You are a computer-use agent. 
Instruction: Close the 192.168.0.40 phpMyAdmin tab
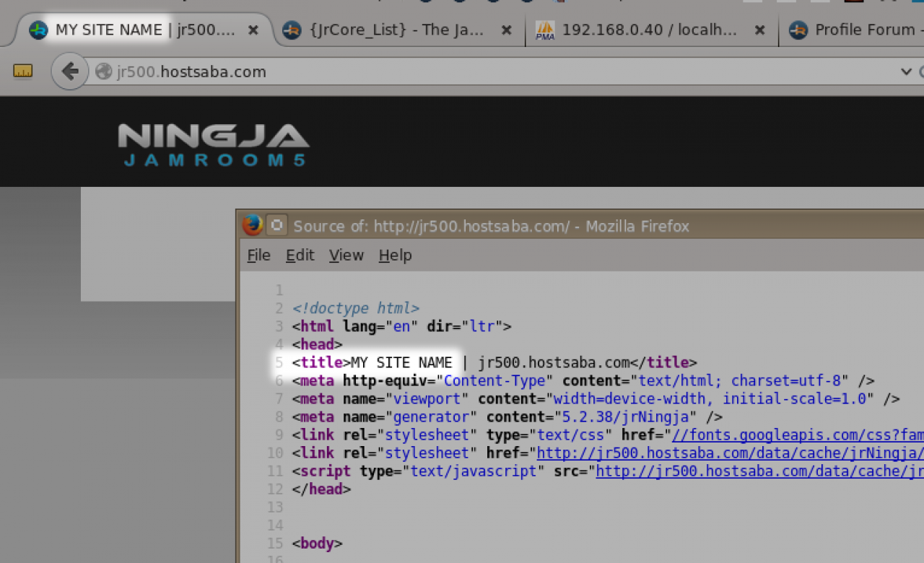click(759, 30)
